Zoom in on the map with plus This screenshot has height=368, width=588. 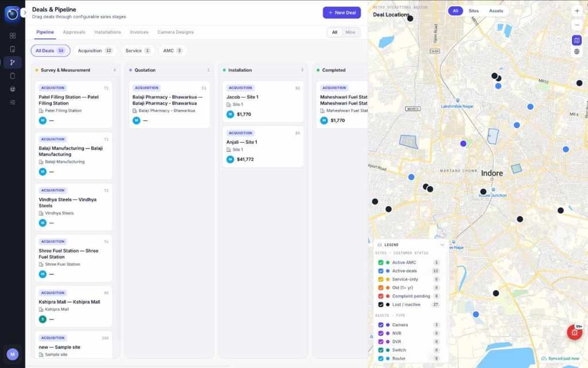click(577, 11)
